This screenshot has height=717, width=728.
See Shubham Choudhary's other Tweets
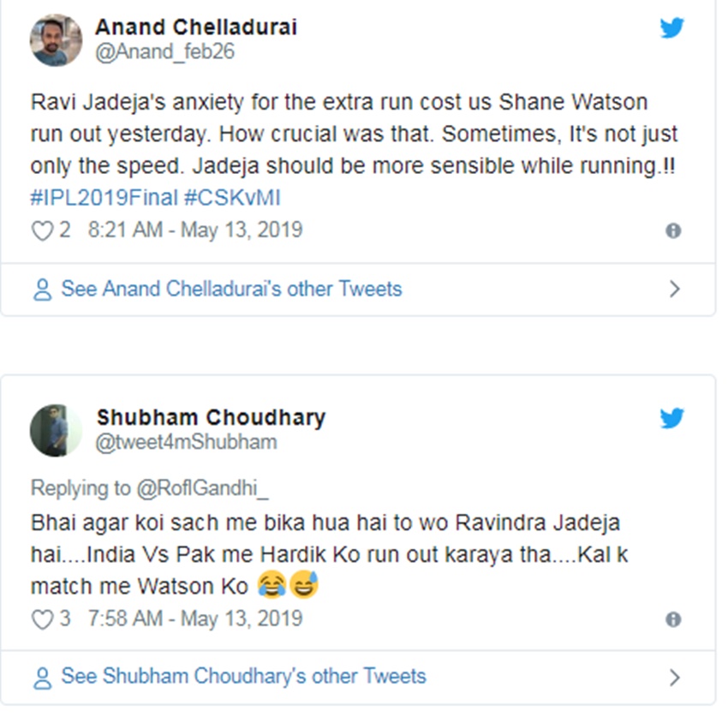click(243, 676)
